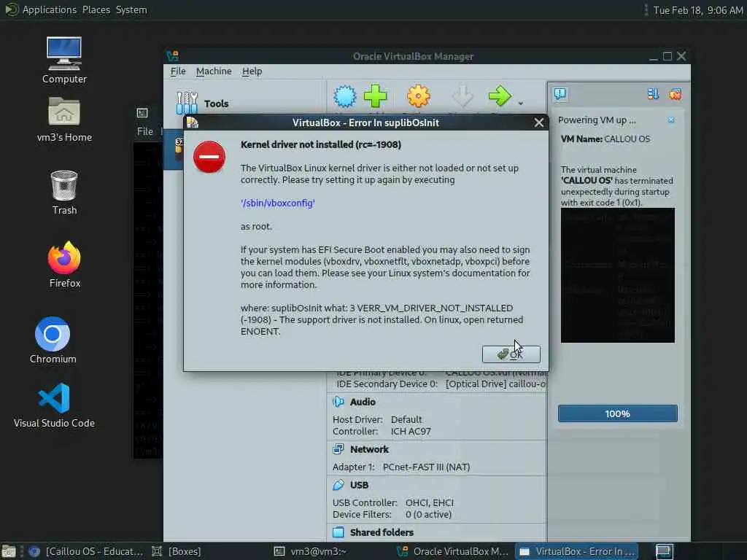Screen dimensions: 747x560
Task: Open the System menu in top panel
Action: pos(131,9)
